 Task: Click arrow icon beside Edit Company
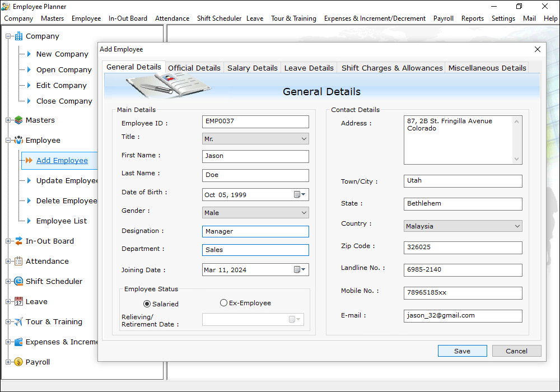pos(29,85)
